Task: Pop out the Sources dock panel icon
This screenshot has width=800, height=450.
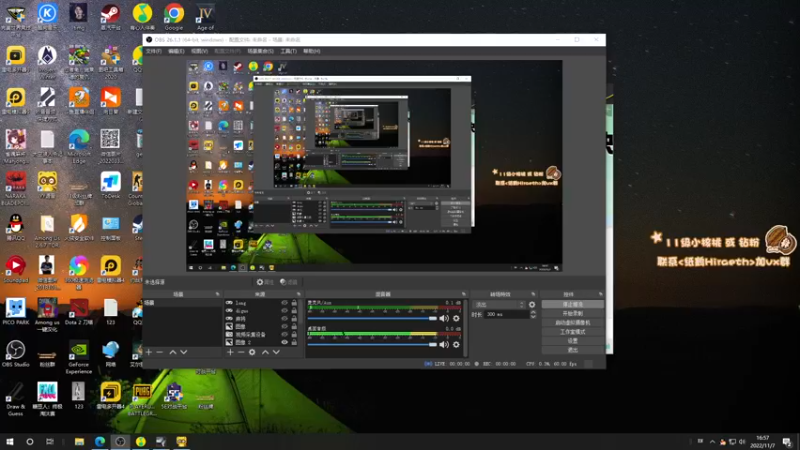Action: (298, 294)
